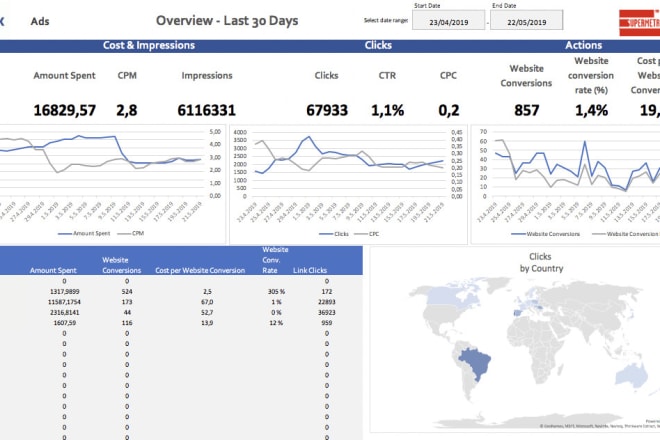This screenshot has width=660, height=440.
Task: Click the End Date field 22/05/2019
Action: coord(527,20)
